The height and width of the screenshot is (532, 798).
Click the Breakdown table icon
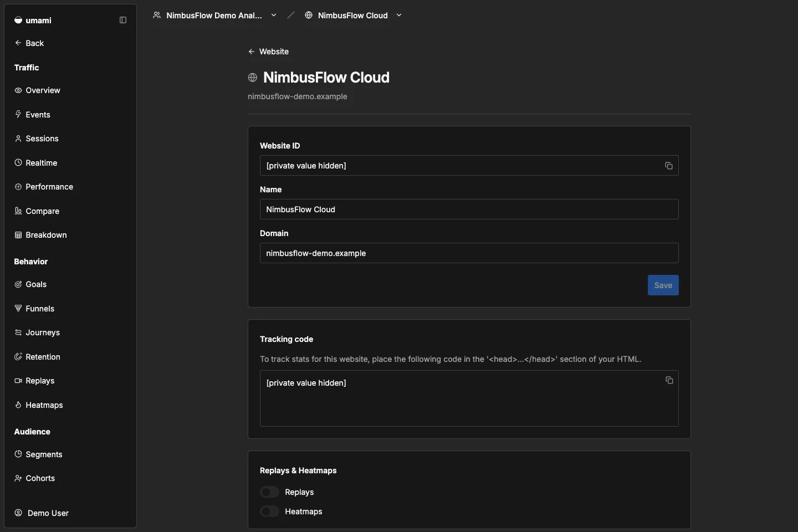click(x=18, y=235)
